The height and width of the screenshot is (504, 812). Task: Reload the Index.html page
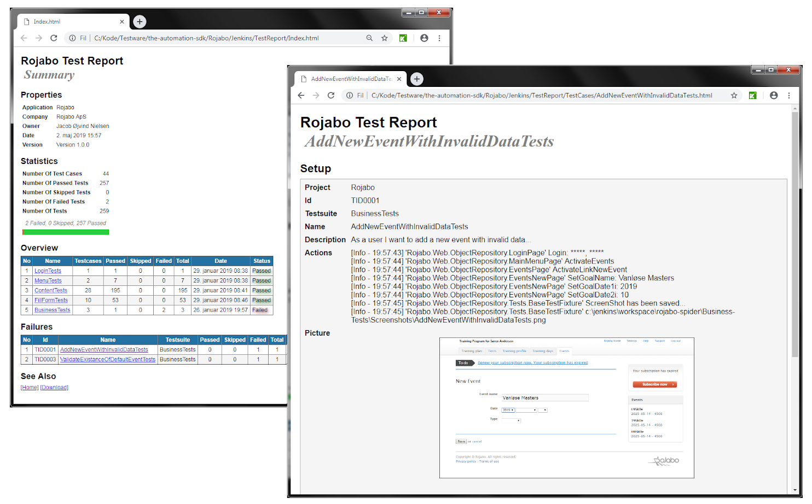coord(54,38)
